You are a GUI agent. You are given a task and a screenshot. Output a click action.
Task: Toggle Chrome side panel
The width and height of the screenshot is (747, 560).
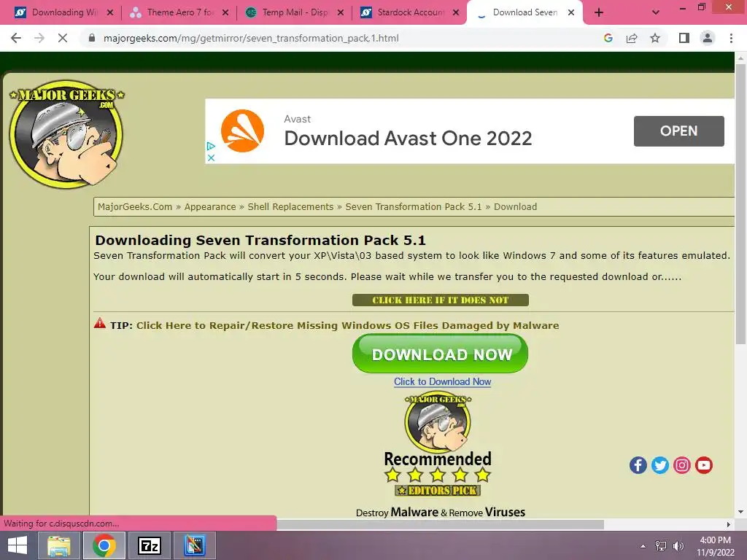(684, 38)
